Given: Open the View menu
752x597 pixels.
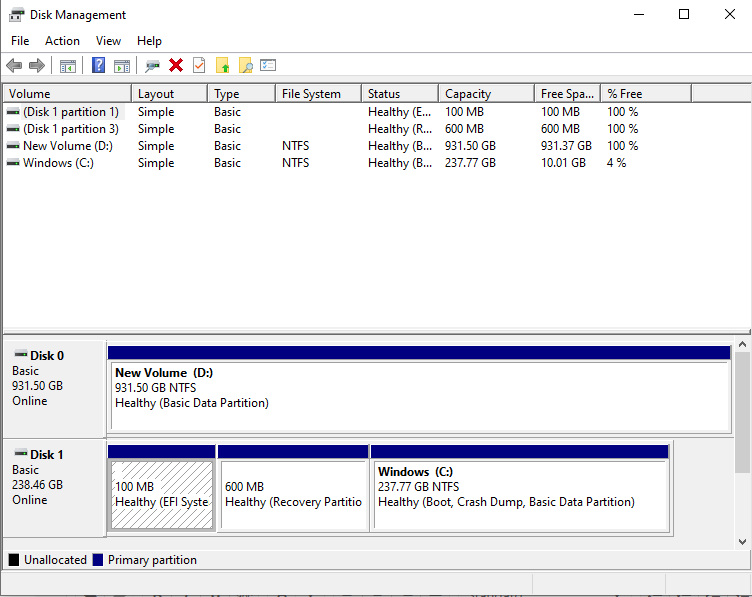Looking at the screenshot, I should point(108,41).
